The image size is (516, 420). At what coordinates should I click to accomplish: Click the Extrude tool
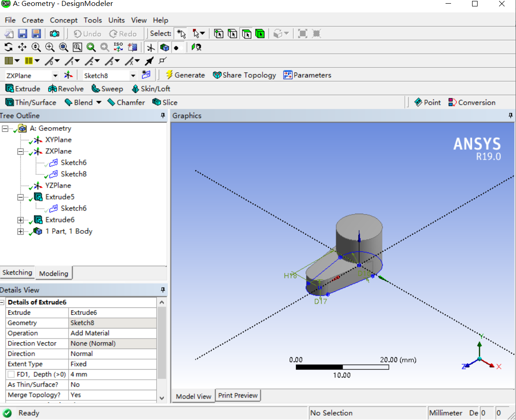click(x=23, y=89)
